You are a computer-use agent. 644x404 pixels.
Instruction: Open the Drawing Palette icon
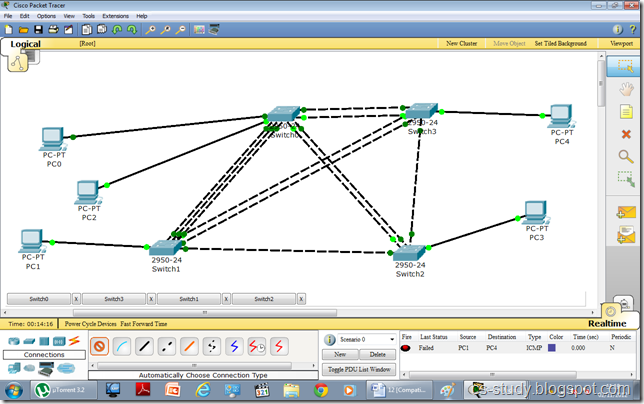point(199,30)
